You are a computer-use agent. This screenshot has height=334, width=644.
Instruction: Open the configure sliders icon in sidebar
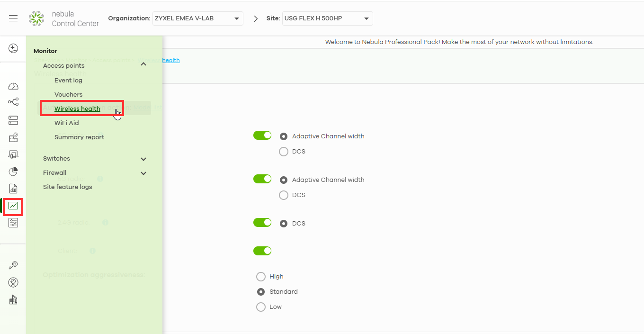coord(13,223)
